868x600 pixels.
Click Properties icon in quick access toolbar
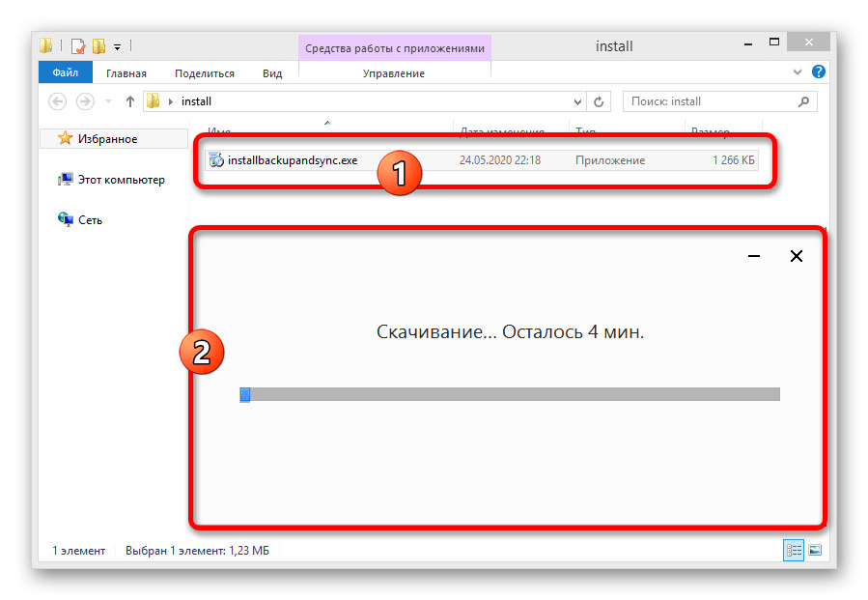(78, 45)
